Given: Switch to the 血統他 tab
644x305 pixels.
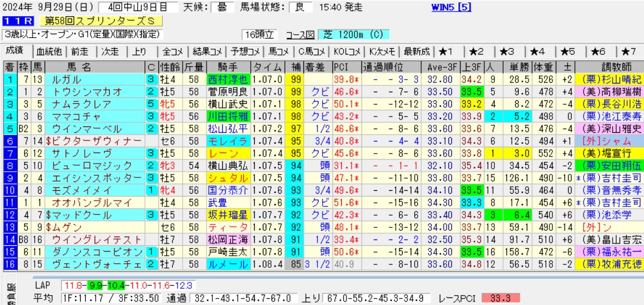Looking at the screenshot, I should pyautogui.click(x=49, y=51).
